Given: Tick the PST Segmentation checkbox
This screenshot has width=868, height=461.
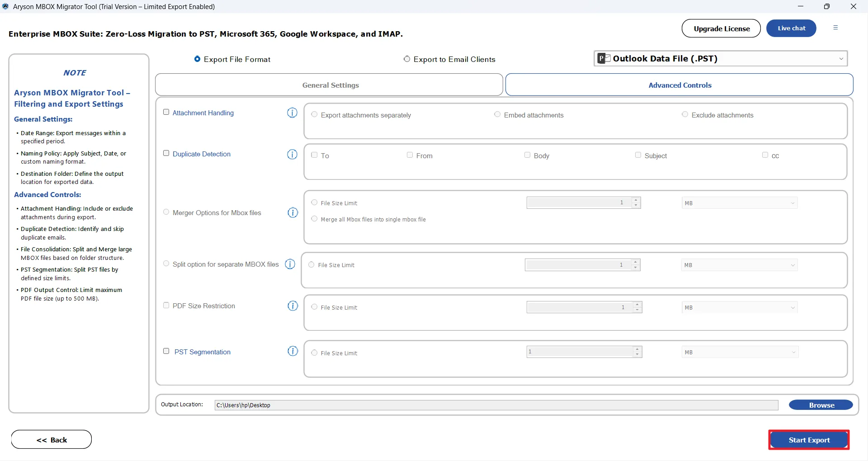Looking at the screenshot, I should (x=166, y=351).
